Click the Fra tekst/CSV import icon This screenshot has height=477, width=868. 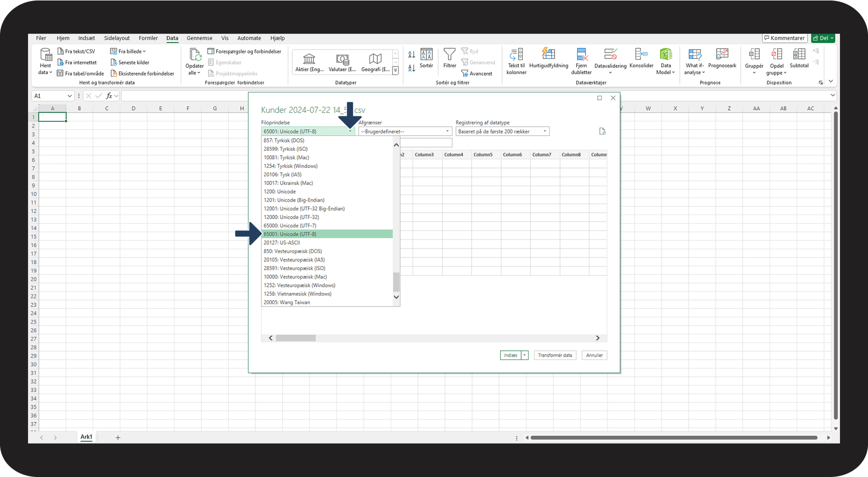[x=61, y=52]
